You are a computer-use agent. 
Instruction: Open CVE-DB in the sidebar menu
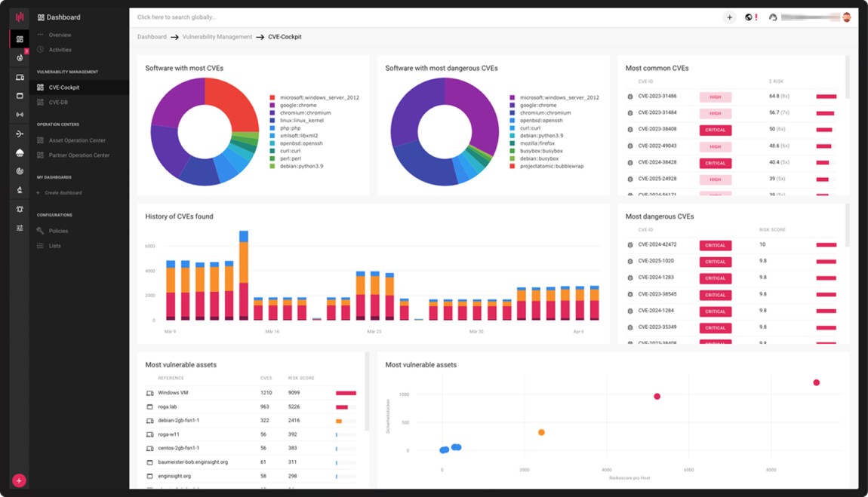coord(58,102)
